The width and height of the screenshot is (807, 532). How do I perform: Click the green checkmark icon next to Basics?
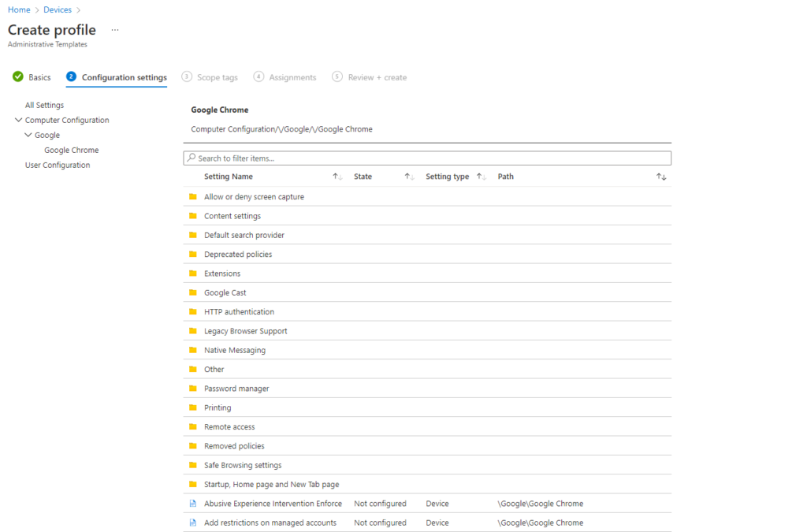point(18,76)
